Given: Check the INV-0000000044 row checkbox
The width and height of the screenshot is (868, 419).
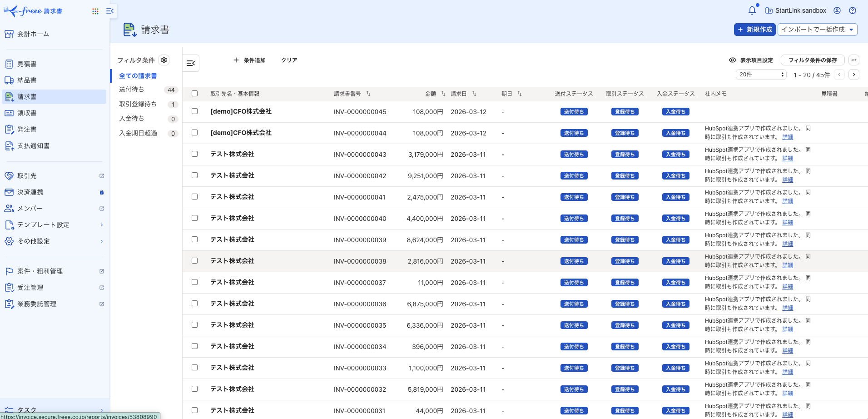Looking at the screenshot, I should pyautogui.click(x=195, y=133).
